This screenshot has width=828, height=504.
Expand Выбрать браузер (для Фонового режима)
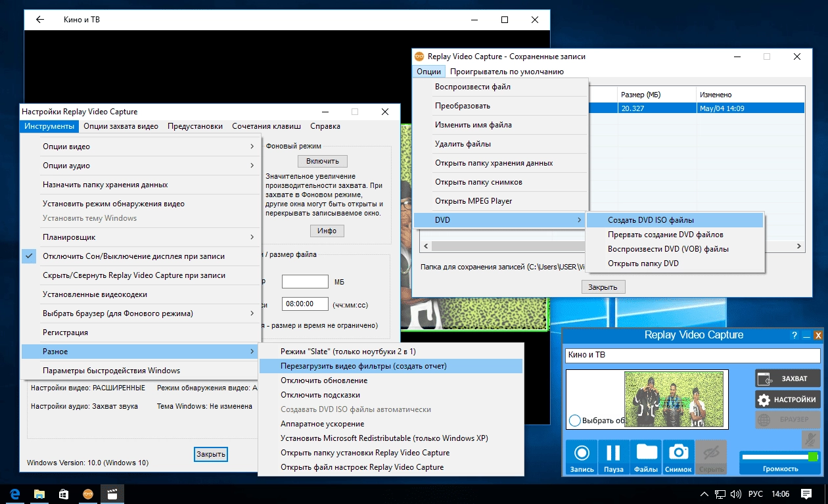coord(141,313)
